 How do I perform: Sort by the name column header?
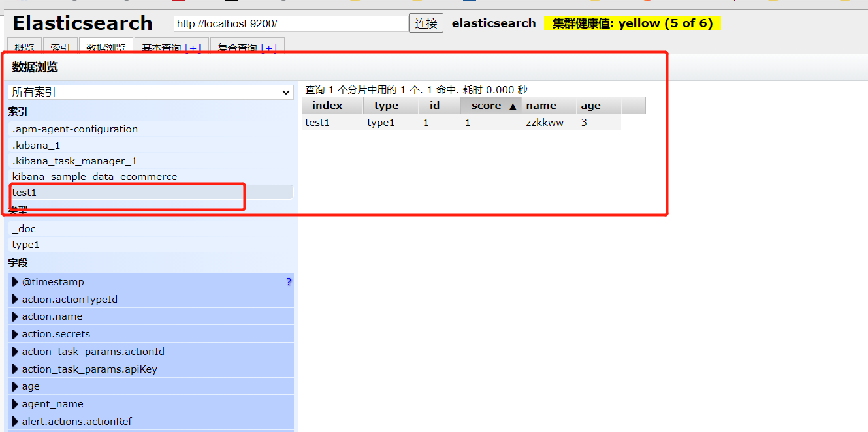[549, 106]
